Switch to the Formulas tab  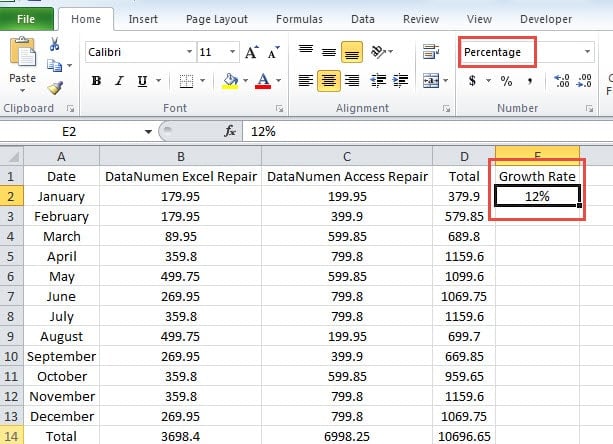(299, 19)
